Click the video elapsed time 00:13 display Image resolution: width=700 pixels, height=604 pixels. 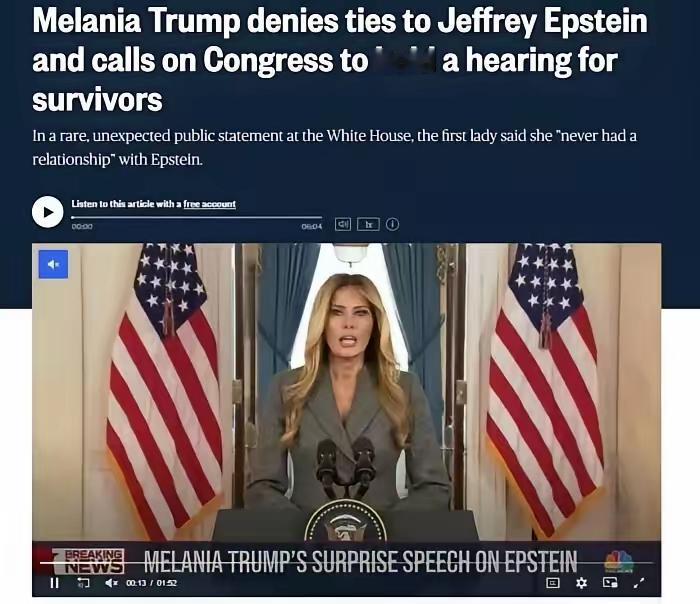[136, 583]
